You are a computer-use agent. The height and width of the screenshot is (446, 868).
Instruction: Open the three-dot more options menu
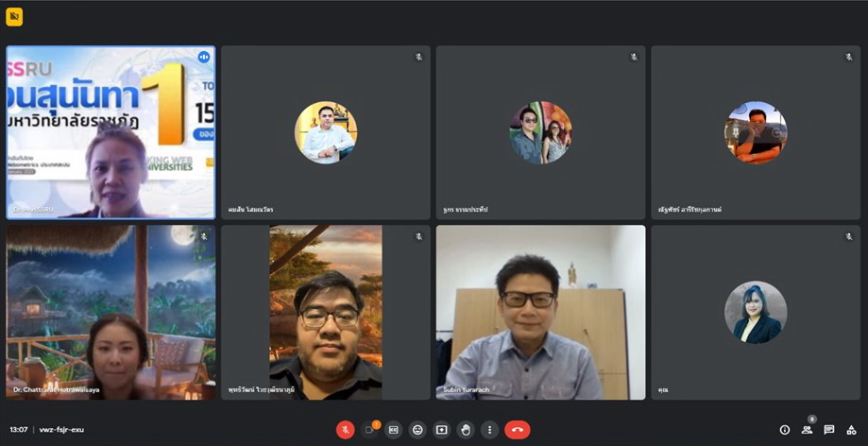point(489,430)
